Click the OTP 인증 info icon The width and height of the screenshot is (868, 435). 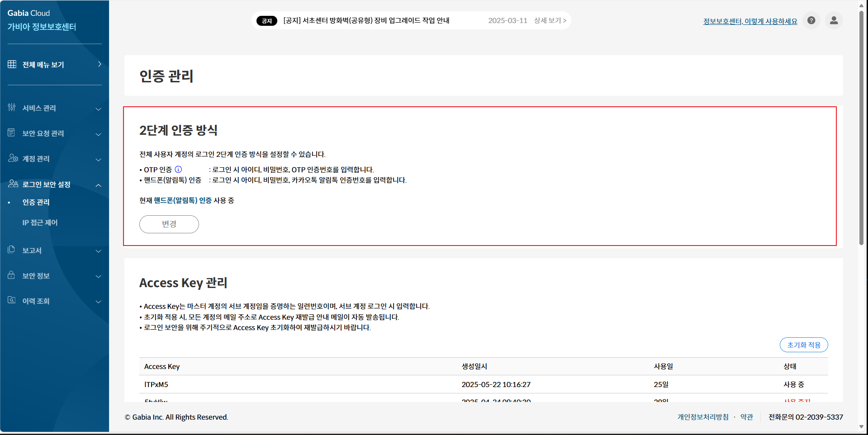[178, 169]
